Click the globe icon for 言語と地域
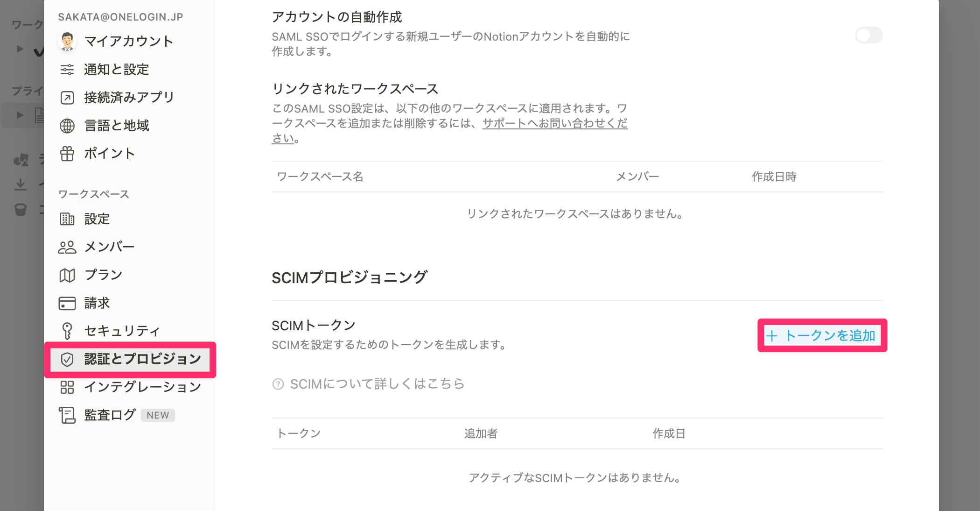 click(x=67, y=126)
